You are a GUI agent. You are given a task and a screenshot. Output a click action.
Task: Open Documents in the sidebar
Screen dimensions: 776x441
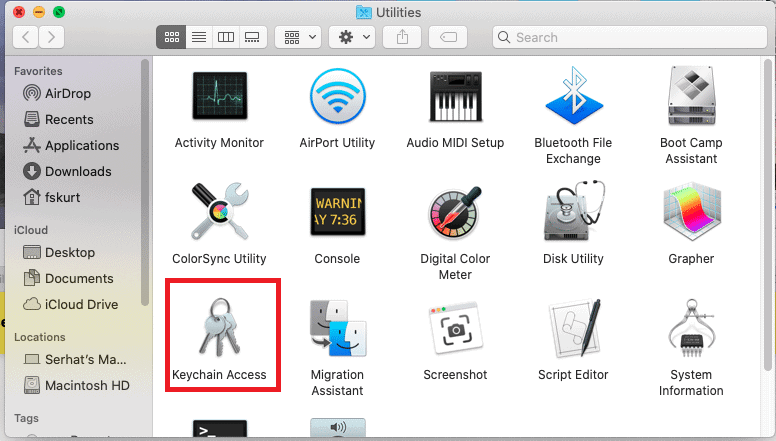(x=69, y=279)
